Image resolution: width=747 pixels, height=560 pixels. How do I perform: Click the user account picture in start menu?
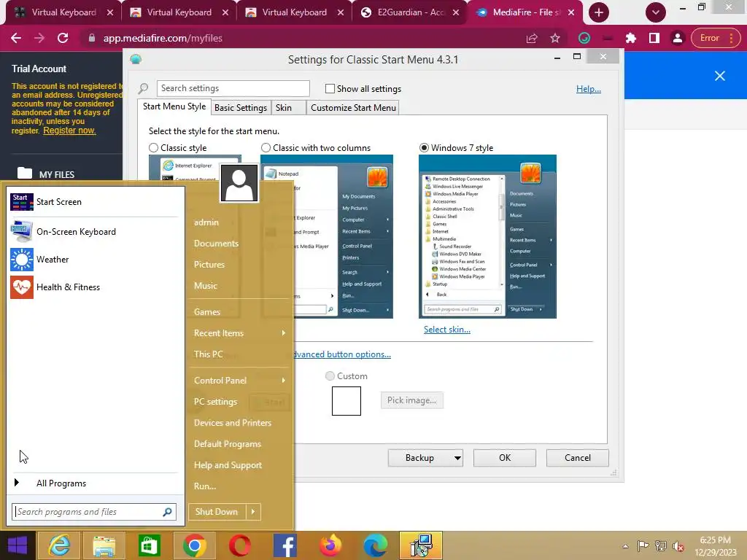coord(239,183)
